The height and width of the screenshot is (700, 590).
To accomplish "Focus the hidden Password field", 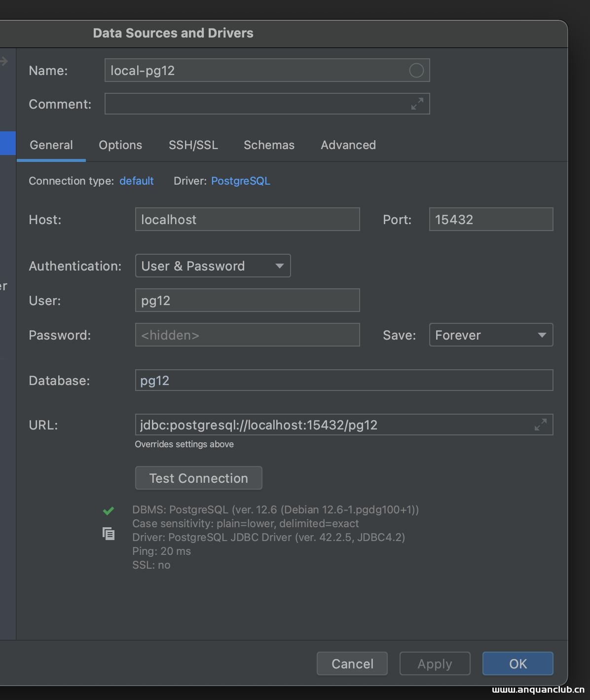I will pyautogui.click(x=248, y=335).
